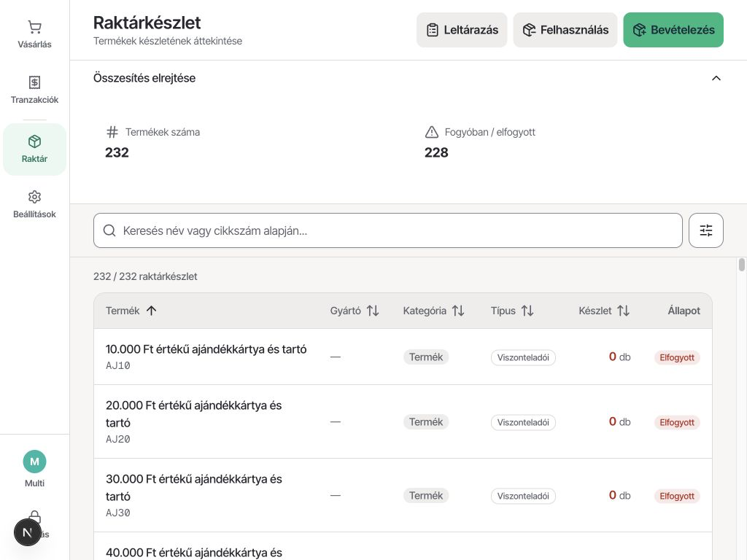Click Termék category badge in AJ10 row
This screenshot has height=560, width=747.
pyautogui.click(x=426, y=357)
